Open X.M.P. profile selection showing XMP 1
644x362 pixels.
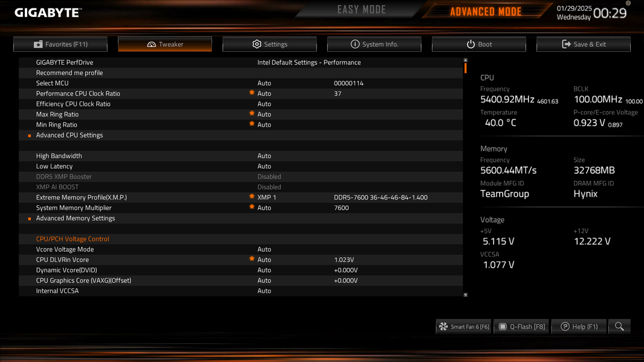(x=267, y=197)
